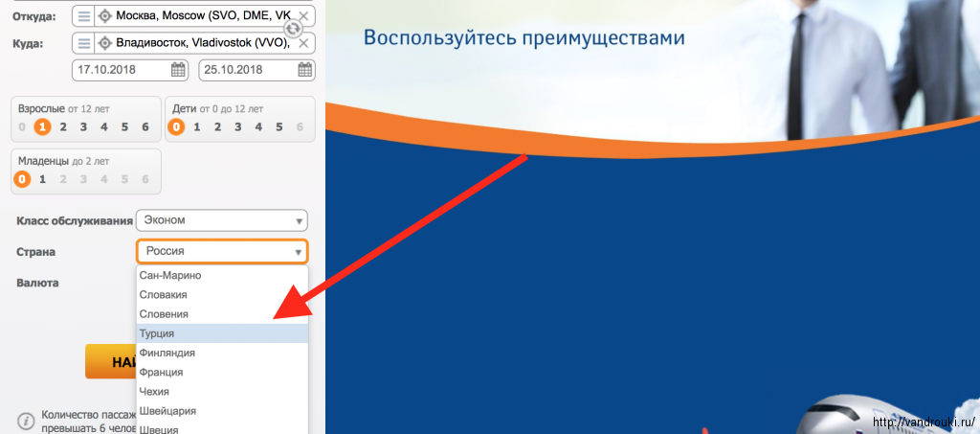Image resolution: width=980 pixels, height=434 pixels.
Task: Open the calendar for the 17.10.2018 departure date
Action: point(179,70)
